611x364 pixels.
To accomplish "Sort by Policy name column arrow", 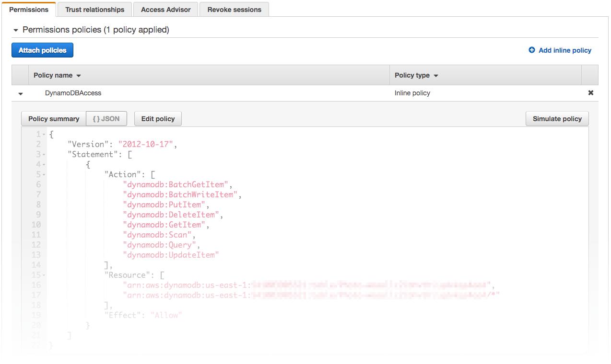I will point(79,76).
